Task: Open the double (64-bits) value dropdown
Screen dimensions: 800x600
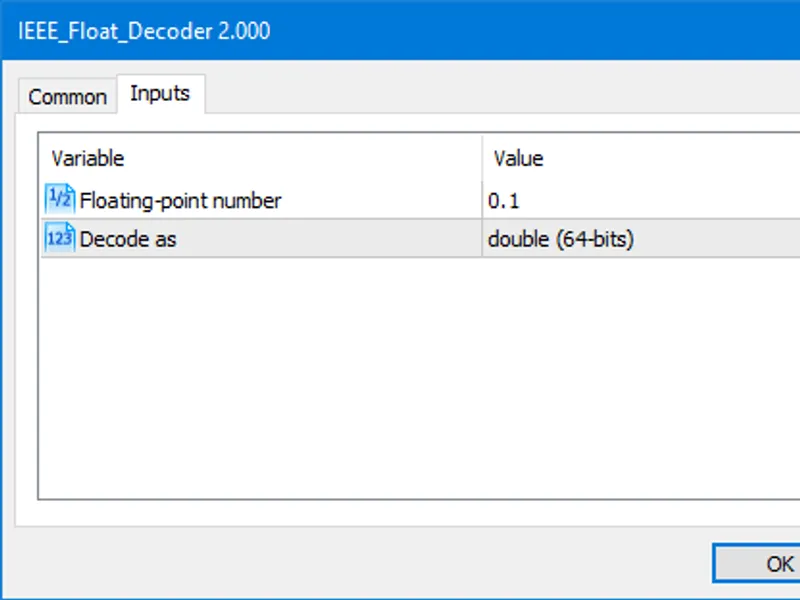Action: [x=641, y=239]
